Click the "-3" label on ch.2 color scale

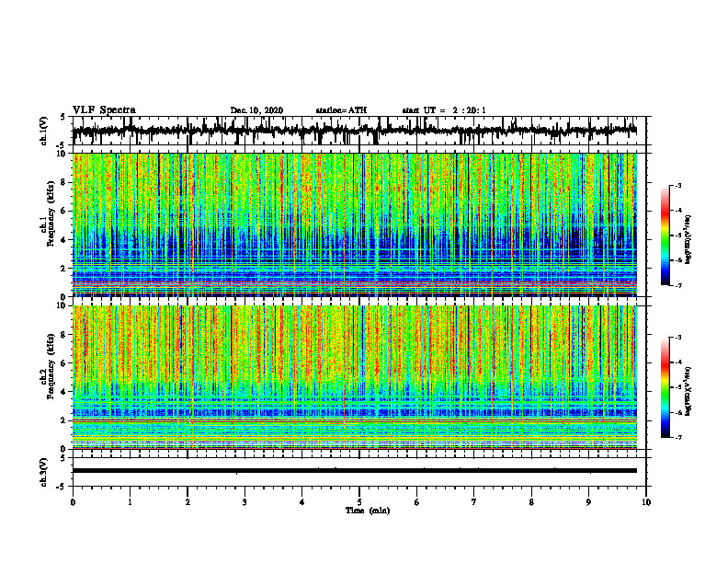678,338
